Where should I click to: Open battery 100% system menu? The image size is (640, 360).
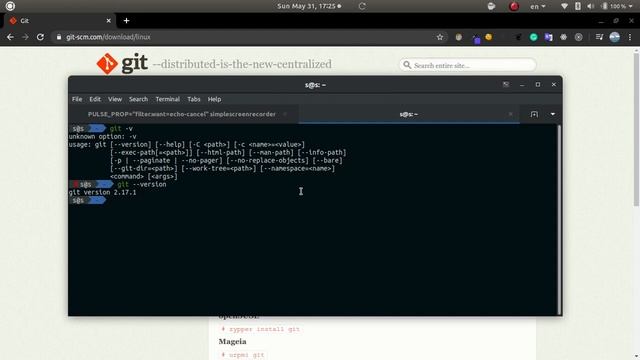pyautogui.click(x=618, y=6)
